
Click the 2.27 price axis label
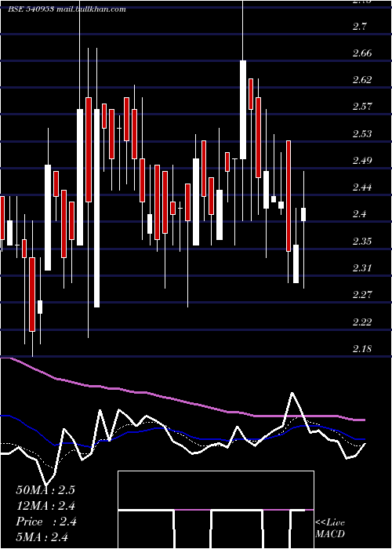click(362, 295)
